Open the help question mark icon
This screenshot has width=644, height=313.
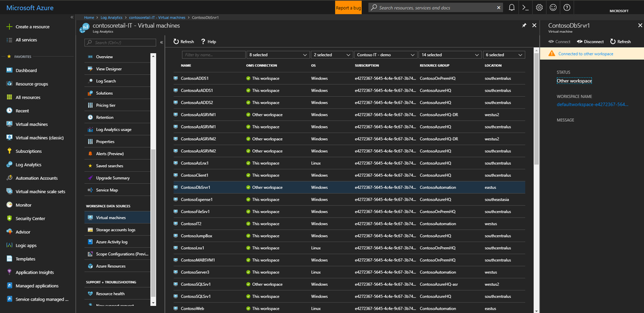[567, 8]
